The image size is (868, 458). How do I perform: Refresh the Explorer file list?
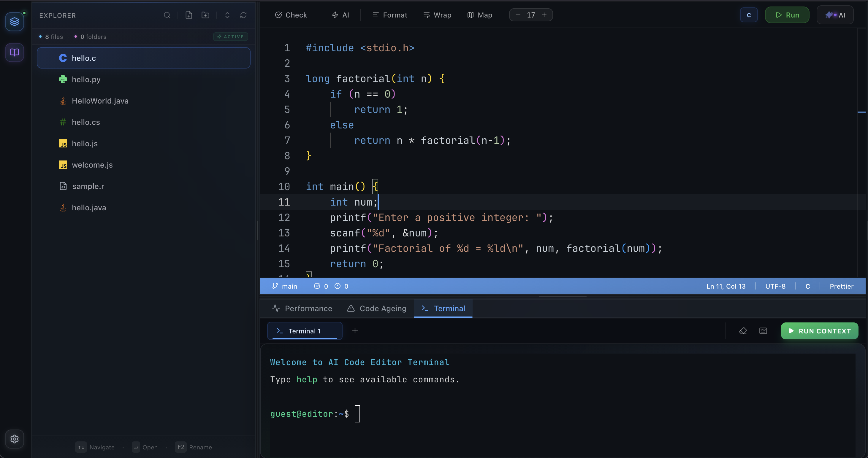tap(243, 15)
